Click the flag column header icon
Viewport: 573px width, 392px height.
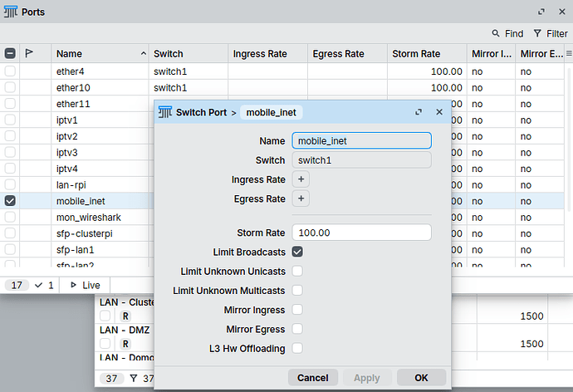coord(30,54)
